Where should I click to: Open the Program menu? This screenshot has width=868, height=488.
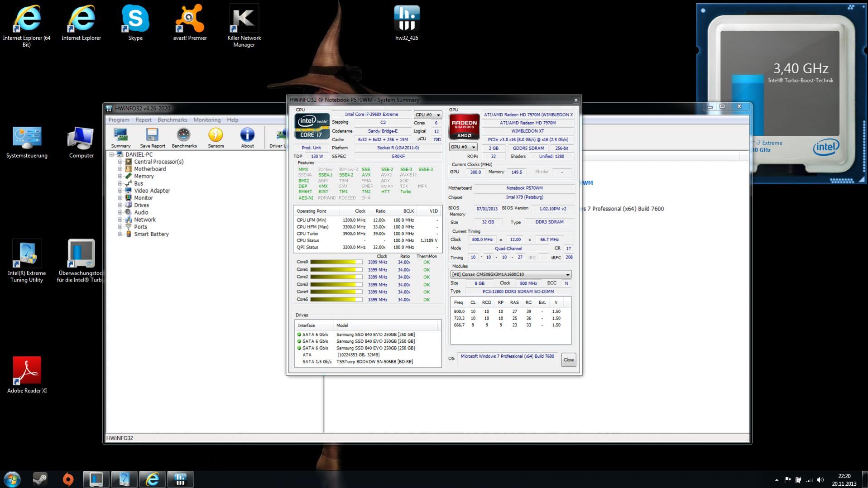(x=119, y=120)
